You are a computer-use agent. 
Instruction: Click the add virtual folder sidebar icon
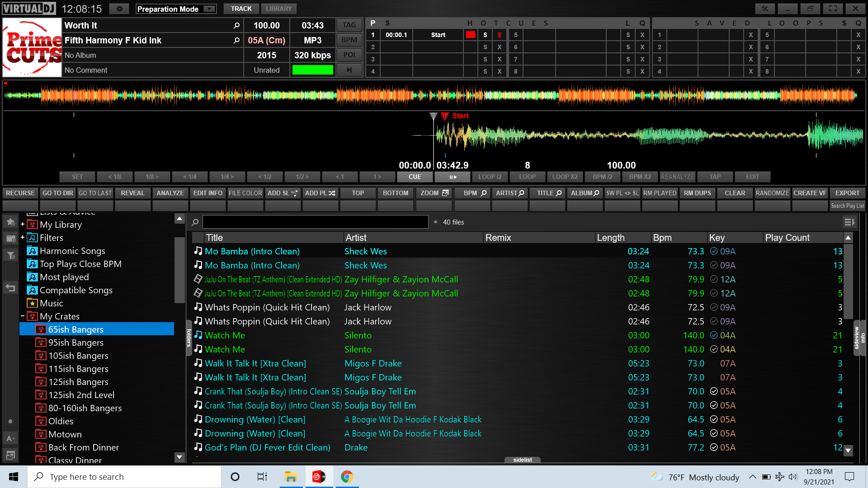10,239
